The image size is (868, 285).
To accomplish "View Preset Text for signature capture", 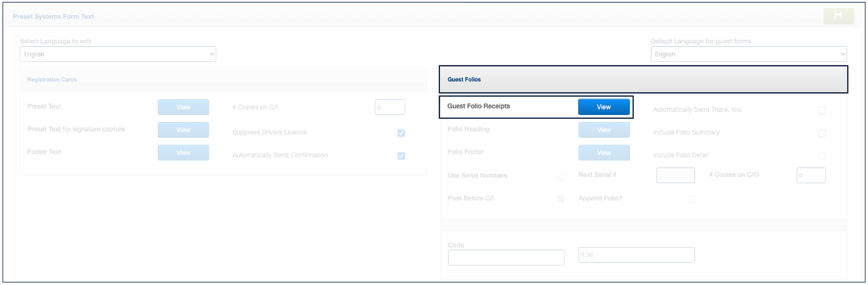I will (183, 130).
